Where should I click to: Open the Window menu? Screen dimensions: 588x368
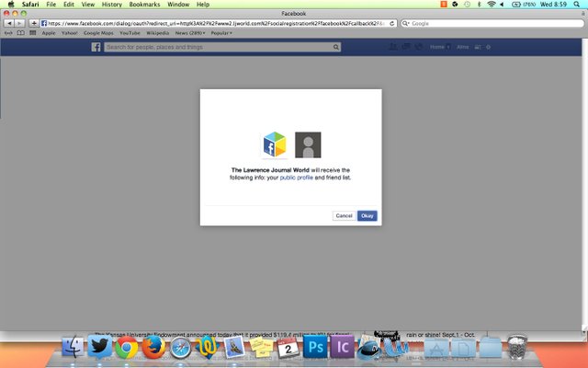click(x=178, y=4)
